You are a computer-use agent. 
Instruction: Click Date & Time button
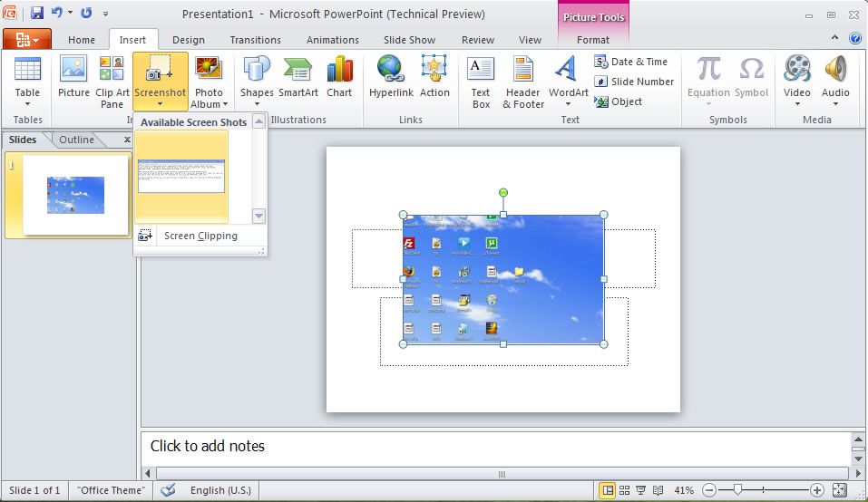point(631,62)
